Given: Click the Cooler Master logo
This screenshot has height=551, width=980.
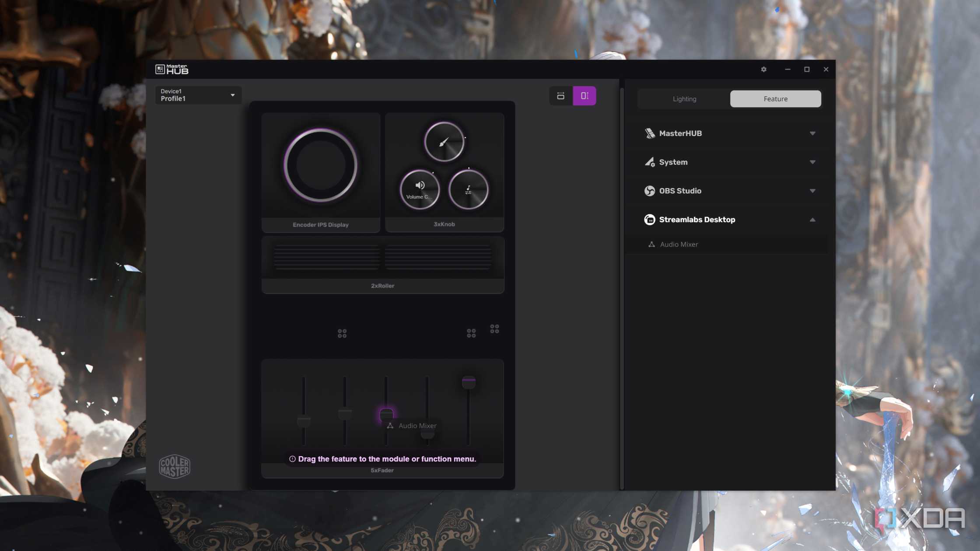Looking at the screenshot, I should point(175,466).
